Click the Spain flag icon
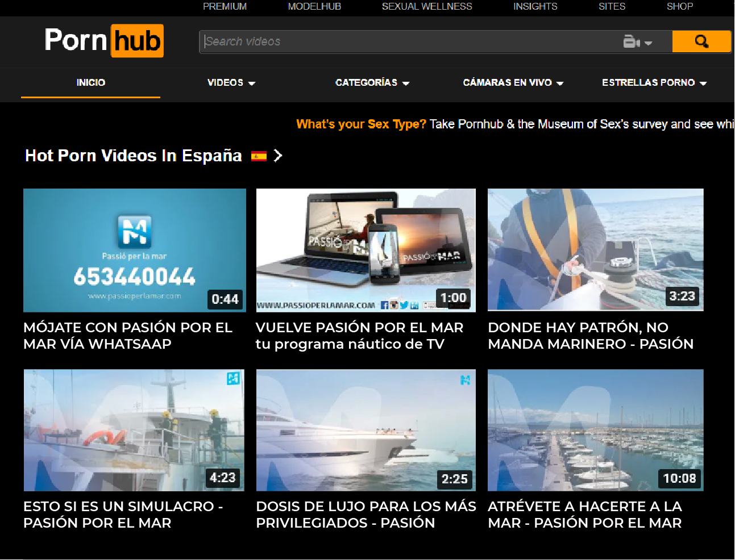This screenshot has height=560, width=735. point(259,156)
